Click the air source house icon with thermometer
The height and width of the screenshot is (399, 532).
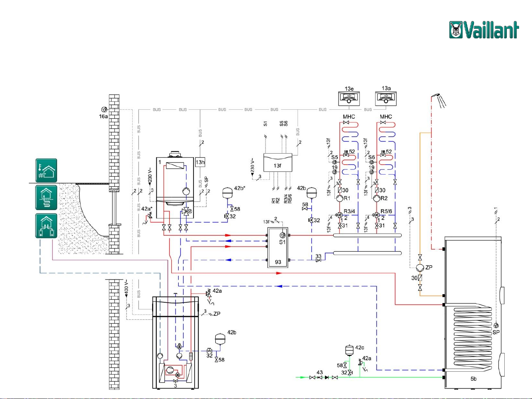[46, 171]
